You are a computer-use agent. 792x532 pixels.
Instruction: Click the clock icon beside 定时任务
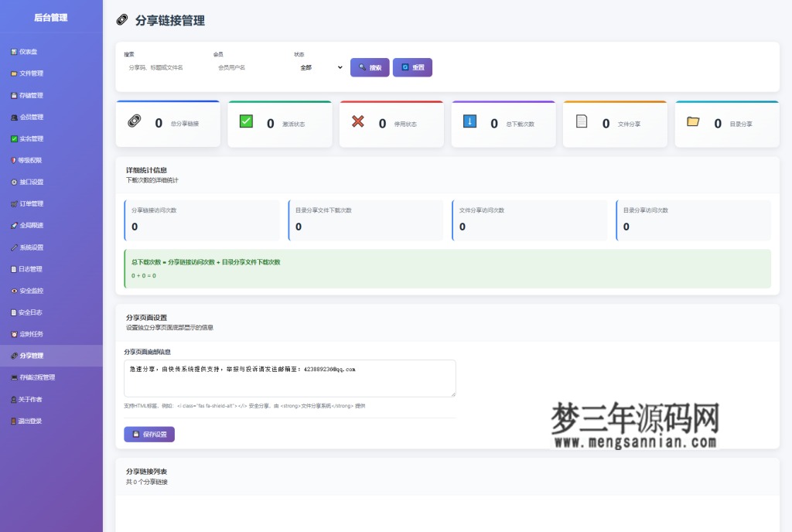[x=13, y=334]
